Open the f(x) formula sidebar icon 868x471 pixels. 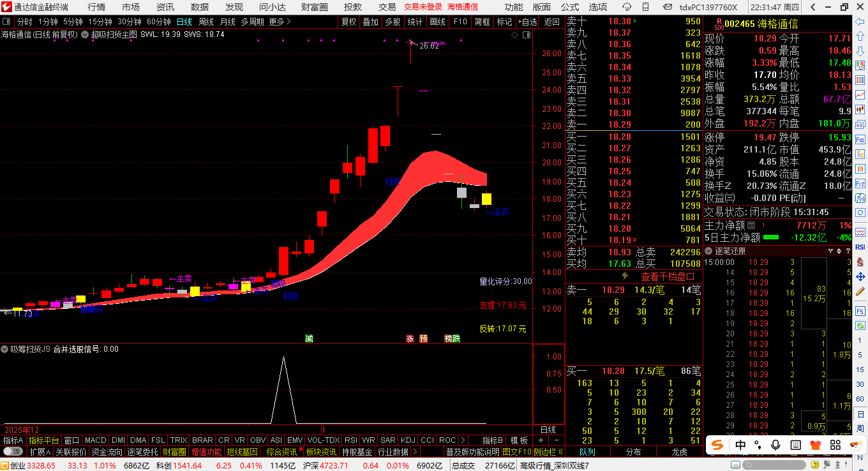(860, 198)
